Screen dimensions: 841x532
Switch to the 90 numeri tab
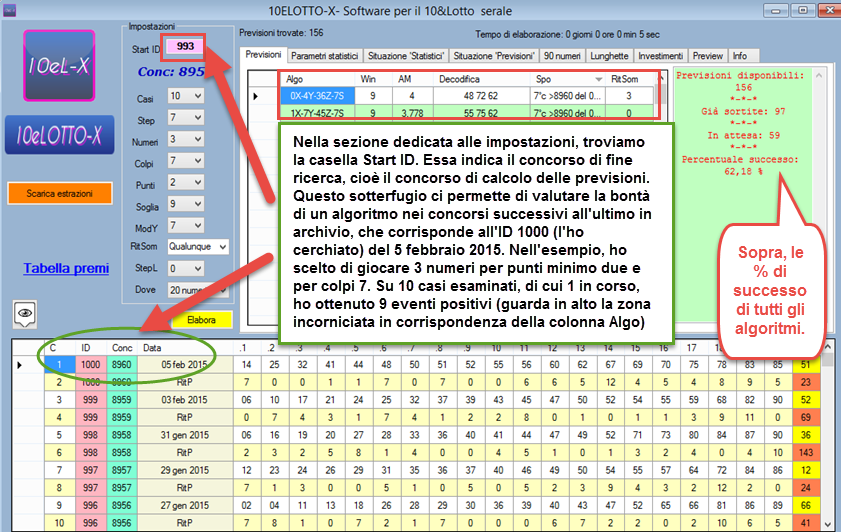[x=562, y=56]
